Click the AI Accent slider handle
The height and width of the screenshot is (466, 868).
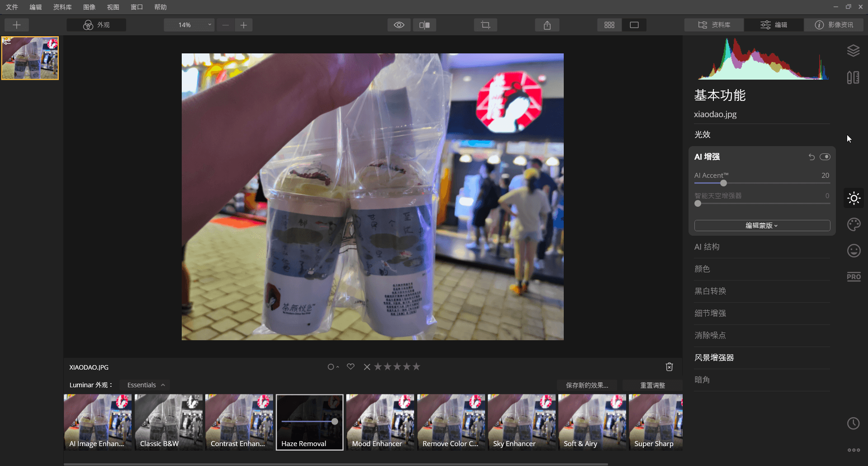(723, 183)
